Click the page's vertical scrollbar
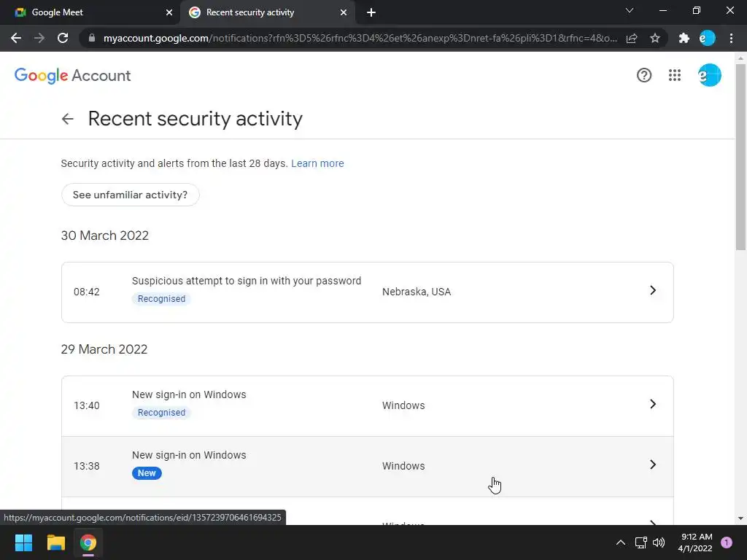This screenshot has height=560, width=747. [x=740, y=153]
